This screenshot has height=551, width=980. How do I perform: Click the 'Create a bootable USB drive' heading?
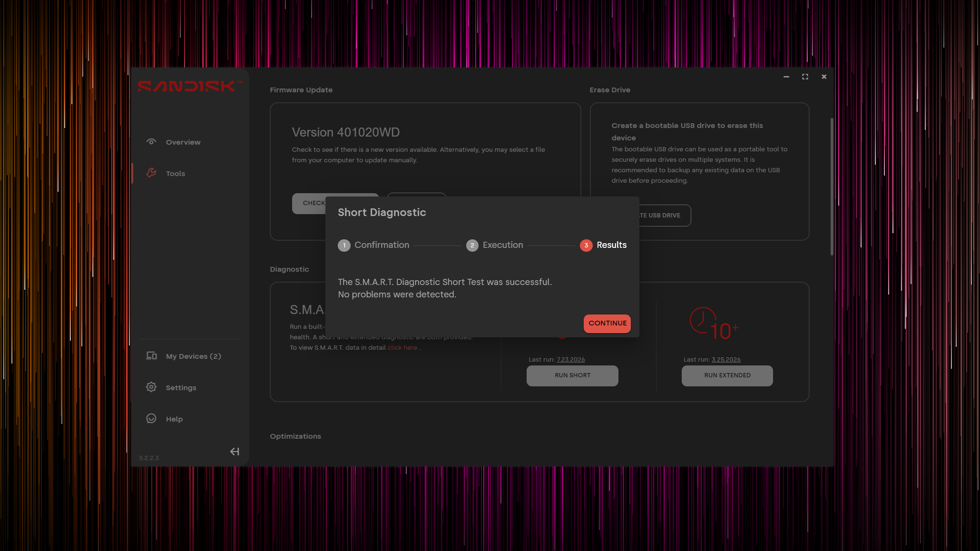coord(687,132)
